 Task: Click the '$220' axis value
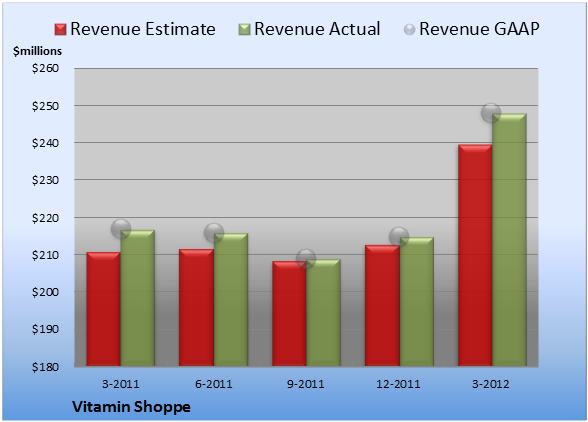coord(45,218)
